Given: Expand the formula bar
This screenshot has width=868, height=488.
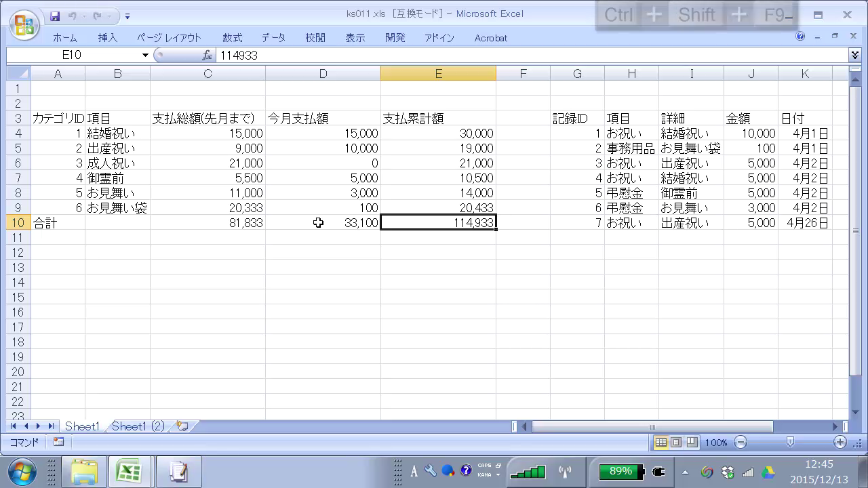Looking at the screenshot, I should 854,56.
